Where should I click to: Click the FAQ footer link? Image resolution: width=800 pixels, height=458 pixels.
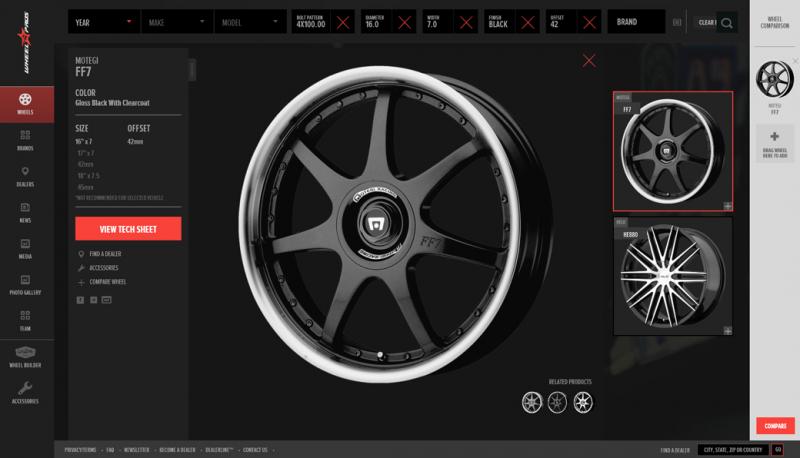(x=110, y=450)
